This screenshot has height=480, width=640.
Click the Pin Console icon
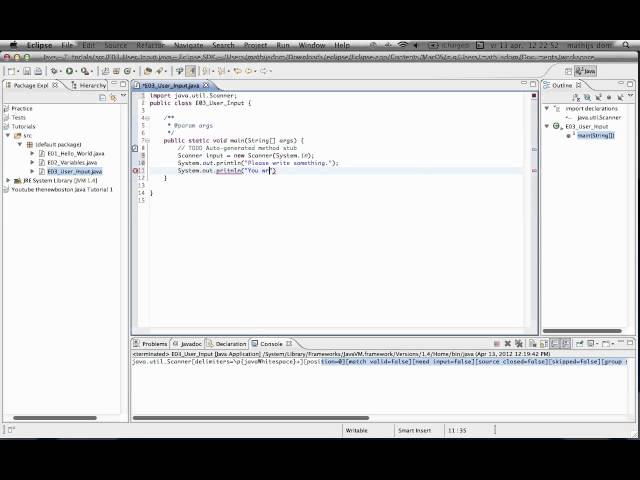coord(580,344)
